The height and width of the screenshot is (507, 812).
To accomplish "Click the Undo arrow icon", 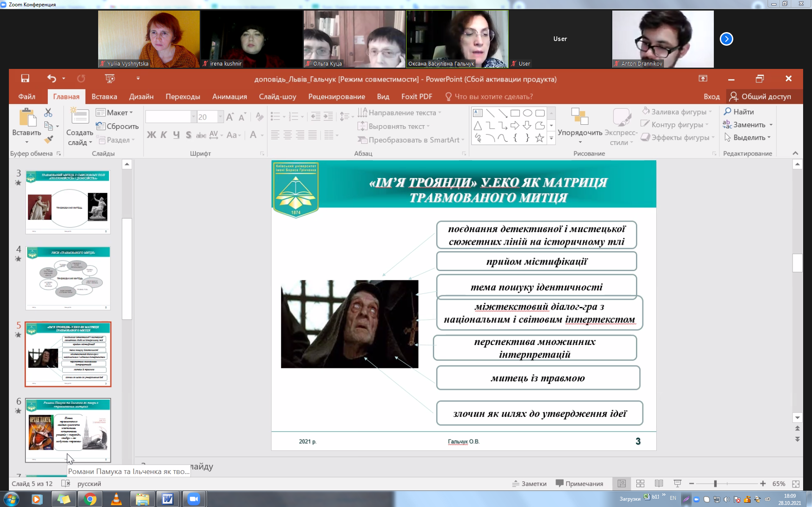I will pyautogui.click(x=52, y=79).
